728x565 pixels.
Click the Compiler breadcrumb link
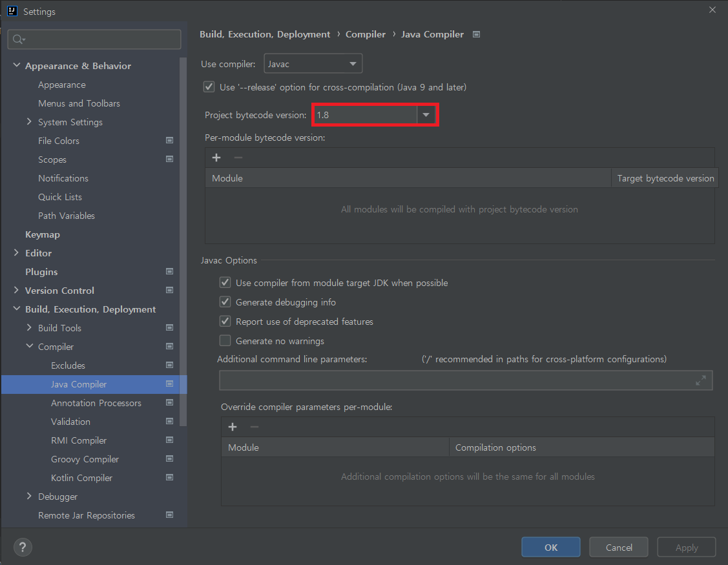pyautogui.click(x=366, y=34)
